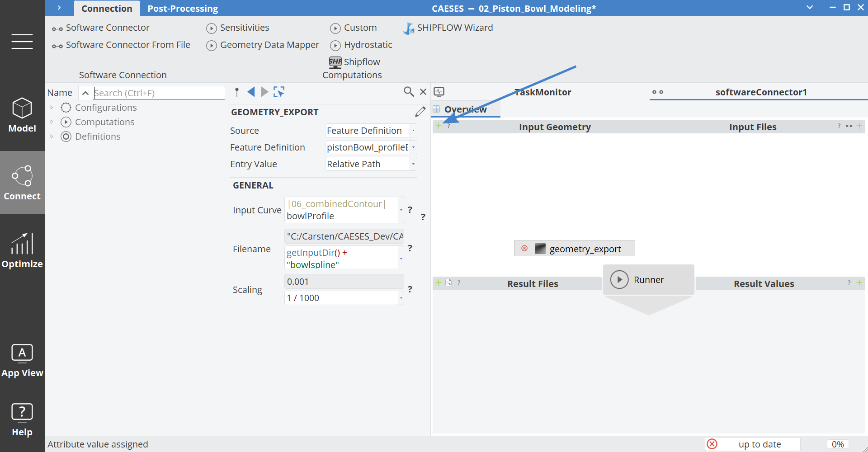Open the Filename expression dropdown arrow
Image resolution: width=868 pixels, height=452 pixels.
click(401, 259)
